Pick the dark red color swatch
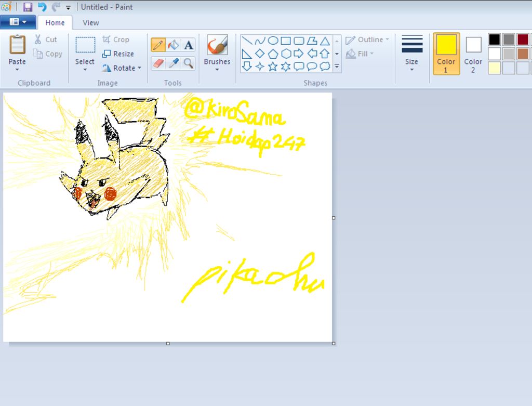The image size is (532, 406). (523, 40)
